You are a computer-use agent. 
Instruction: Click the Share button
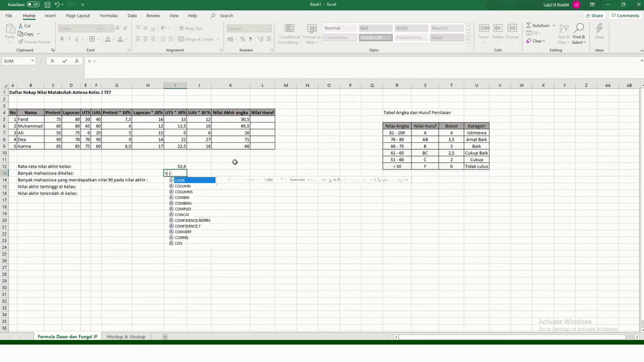point(594,16)
